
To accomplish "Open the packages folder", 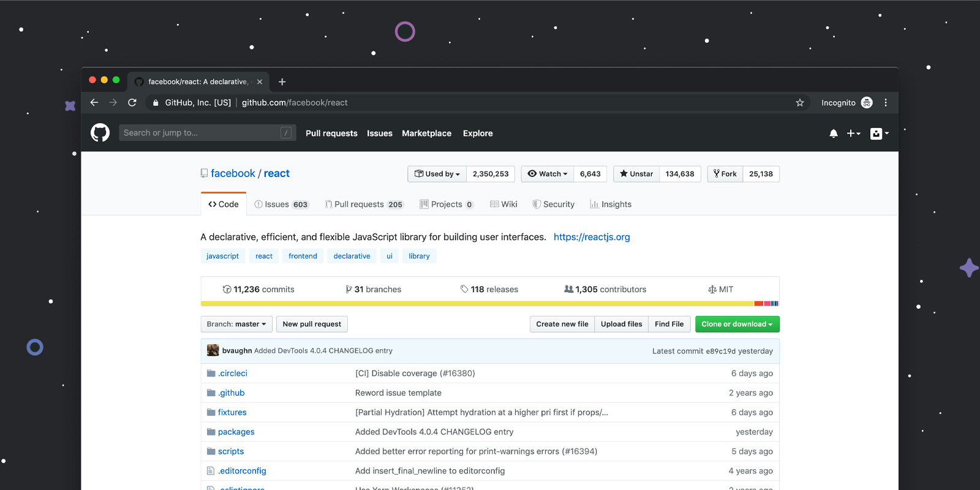I will (236, 432).
